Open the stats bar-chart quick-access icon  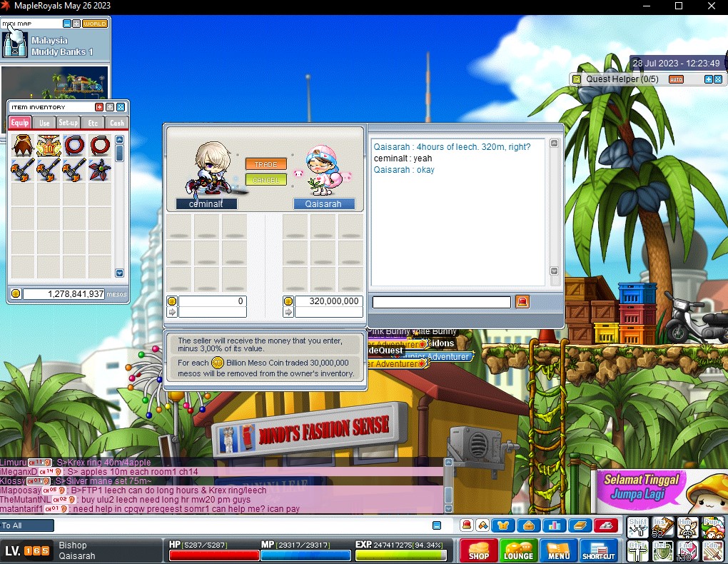(554, 525)
